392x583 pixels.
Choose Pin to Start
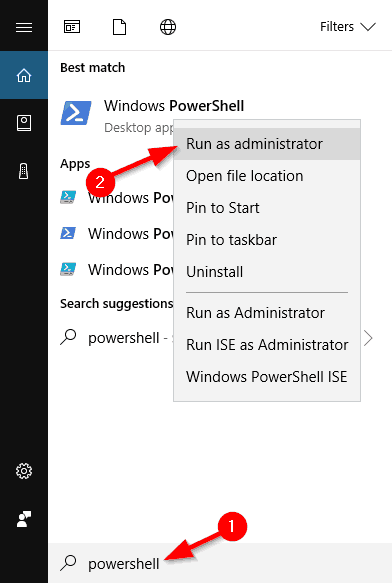click(x=267, y=208)
